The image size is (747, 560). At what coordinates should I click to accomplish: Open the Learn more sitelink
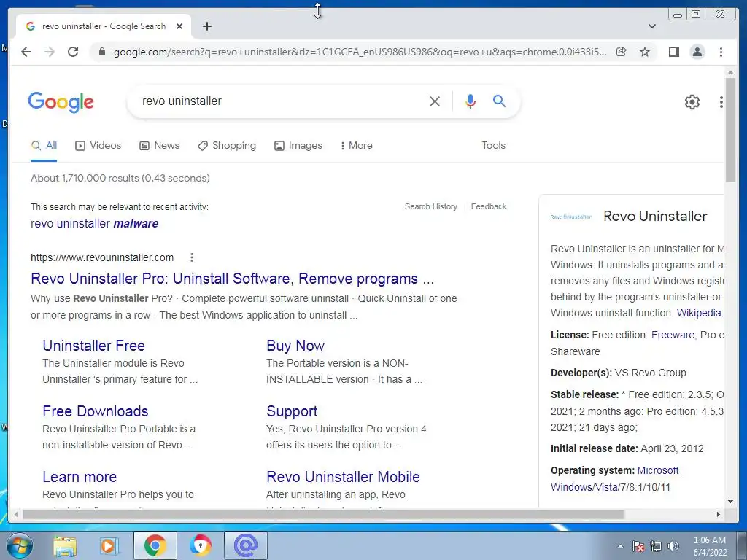tap(80, 477)
